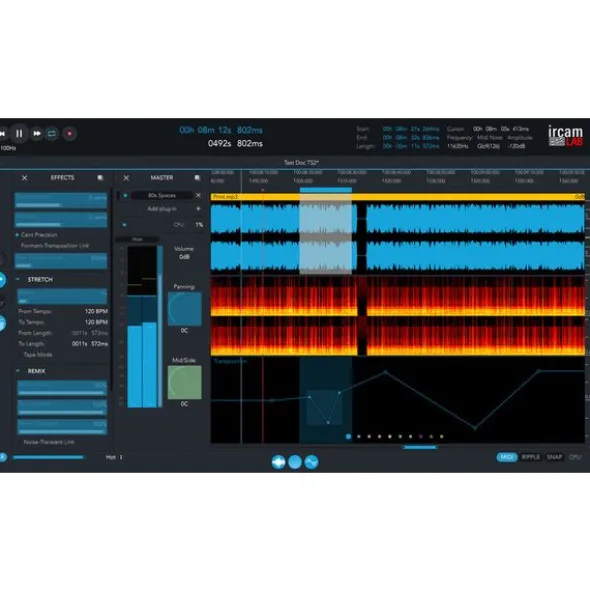The height and width of the screenshot is (591, 590).
Task: Click the To Length 0011s 572ms value
Action: (x=90, y=344)
